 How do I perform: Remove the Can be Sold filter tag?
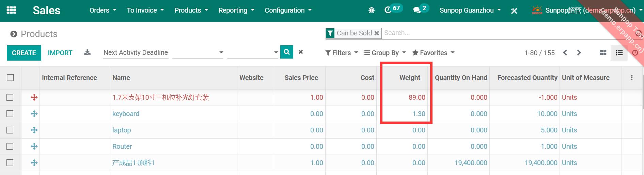pos(377,33)
